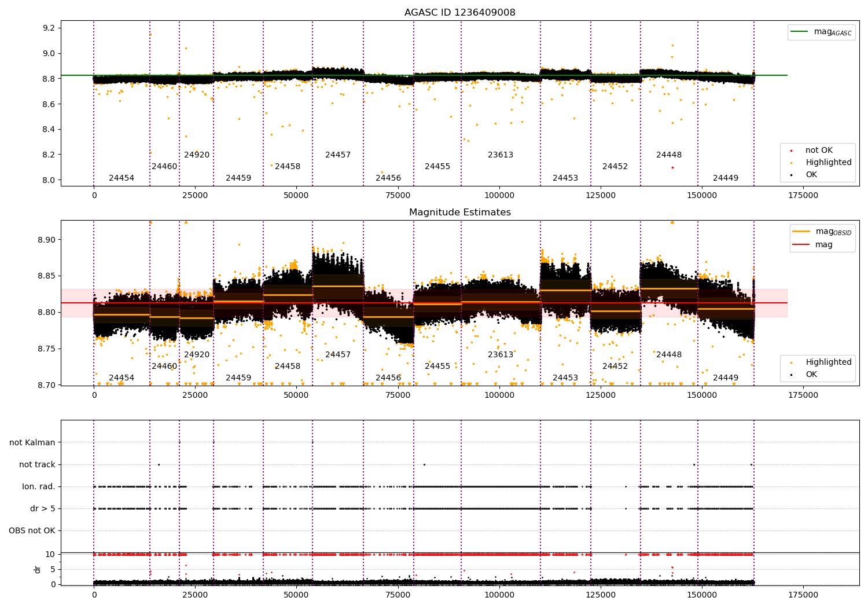Click the 'Magnitude Estimates' panel title

459,213
